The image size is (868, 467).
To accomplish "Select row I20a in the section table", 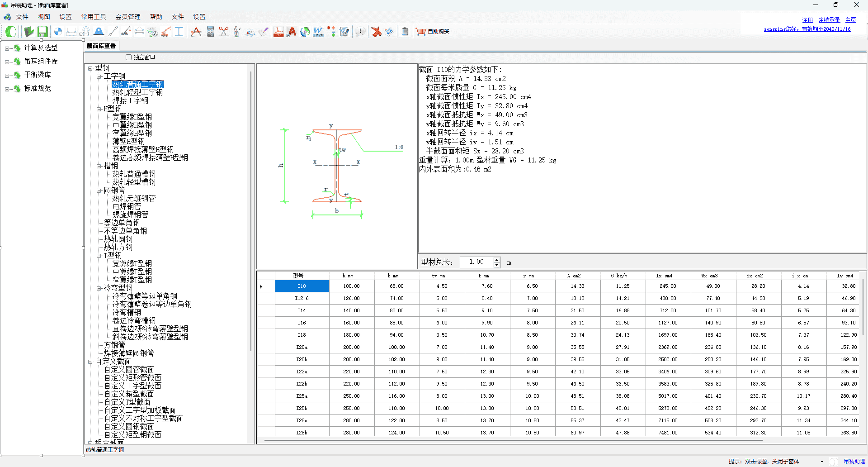I will click(302, 347).
